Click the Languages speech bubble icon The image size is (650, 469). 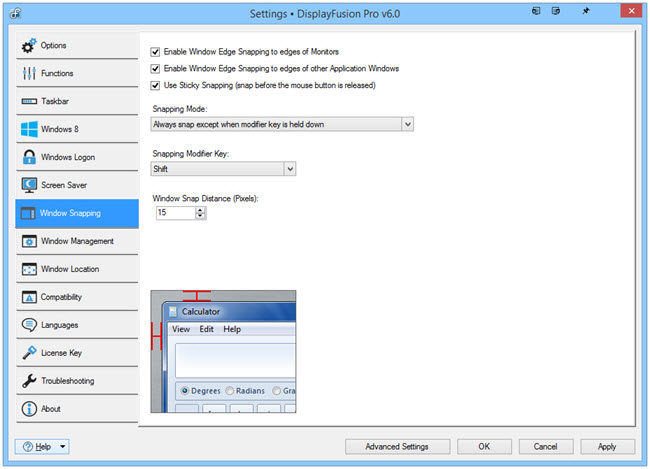tap(29, 325)
